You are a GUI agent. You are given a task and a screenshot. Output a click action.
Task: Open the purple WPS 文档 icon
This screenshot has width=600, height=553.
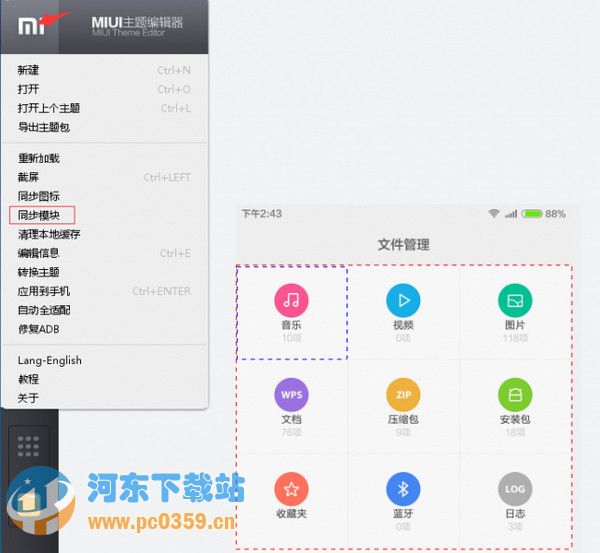point(292,395)
